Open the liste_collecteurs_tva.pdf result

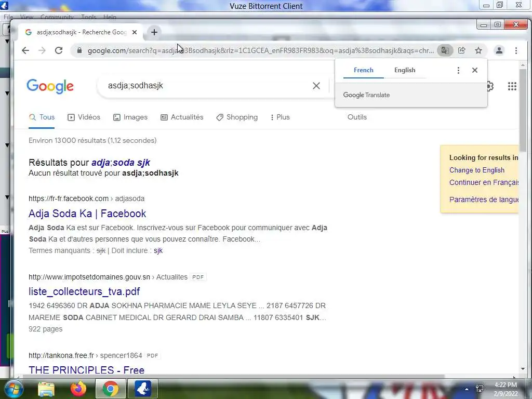click(84, 292)
